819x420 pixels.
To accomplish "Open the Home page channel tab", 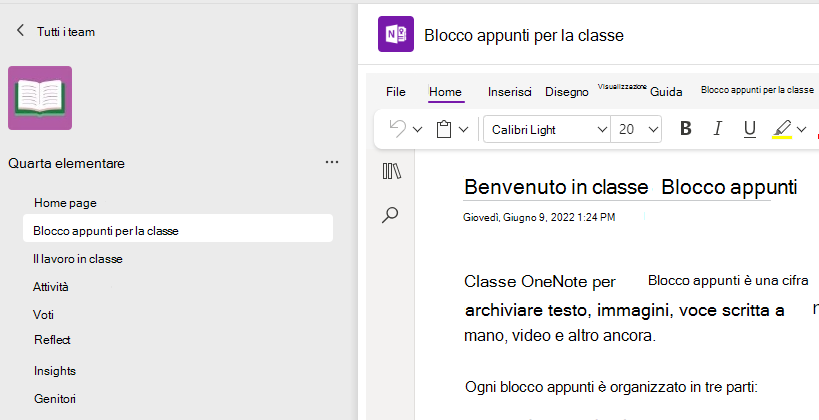I will (65, 203).
